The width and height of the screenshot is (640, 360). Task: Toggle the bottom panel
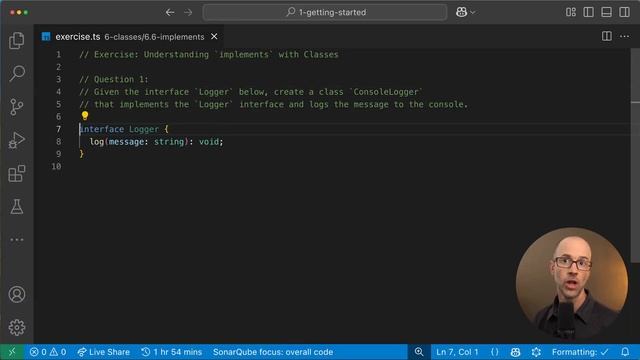coord(607,12)
